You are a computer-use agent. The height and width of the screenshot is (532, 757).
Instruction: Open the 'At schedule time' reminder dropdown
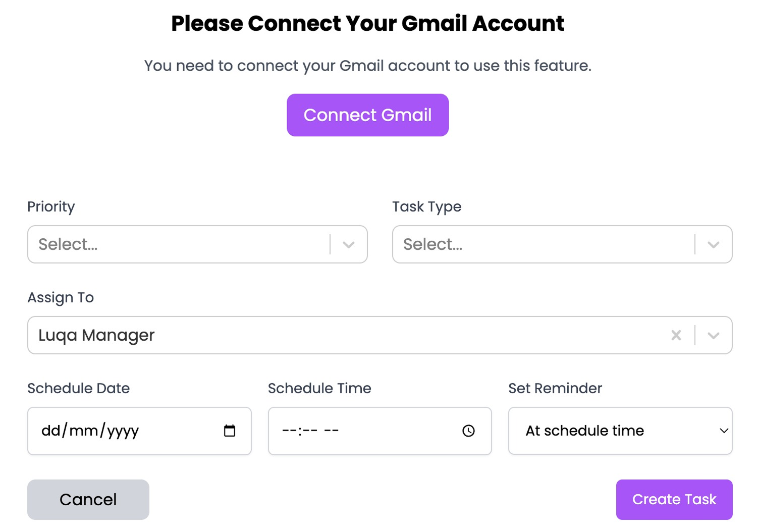[x=620, y=431]
